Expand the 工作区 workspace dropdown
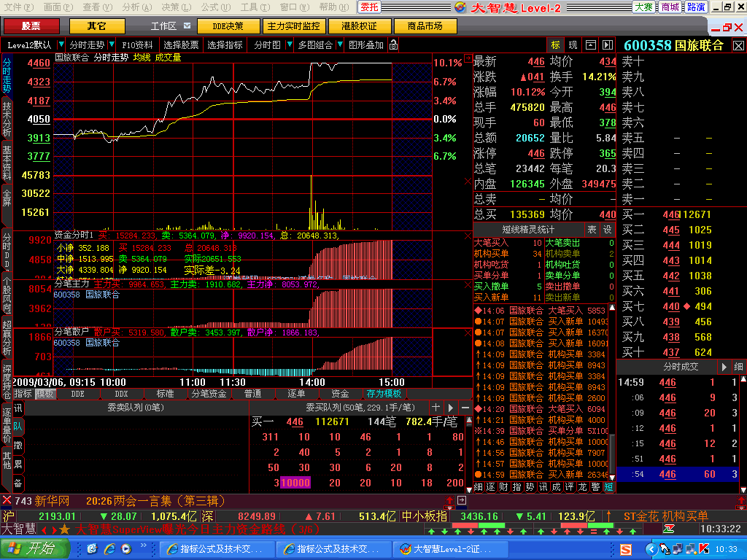747x560 pixels. tap(187, 26)
